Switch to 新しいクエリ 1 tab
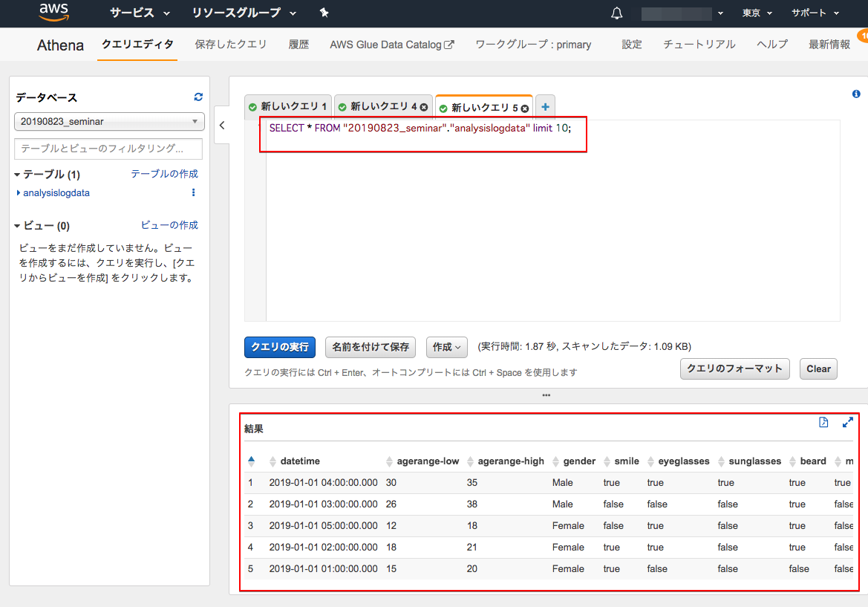Viewport: 868px width, 607px height. [x=288, y=106]
